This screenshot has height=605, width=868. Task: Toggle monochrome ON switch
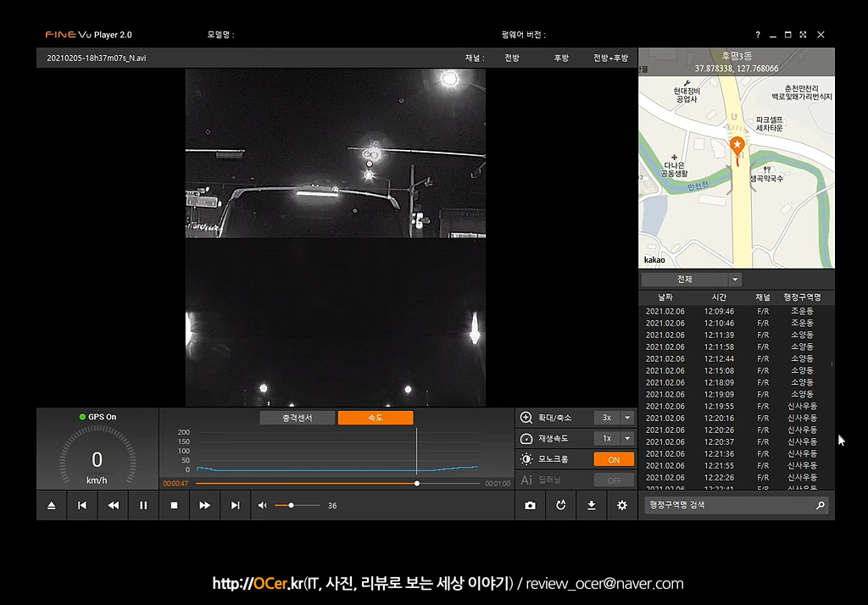tap(614, 459)
